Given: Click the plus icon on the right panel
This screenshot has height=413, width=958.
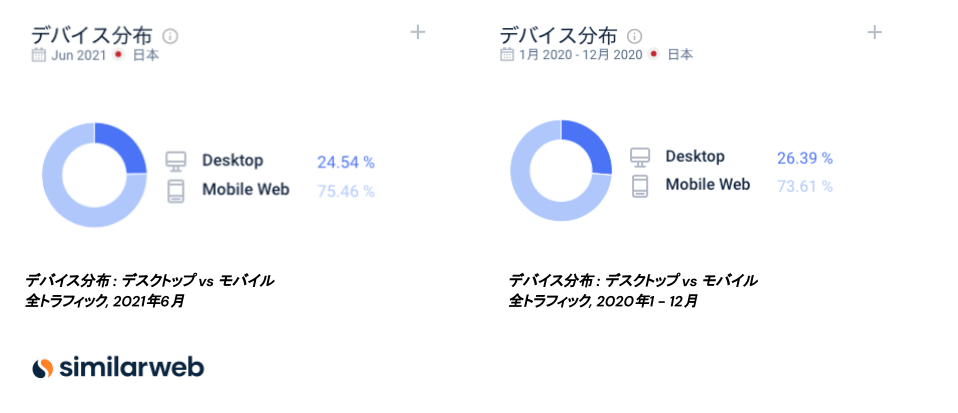Looking at the screenshot, I should 874,32.
